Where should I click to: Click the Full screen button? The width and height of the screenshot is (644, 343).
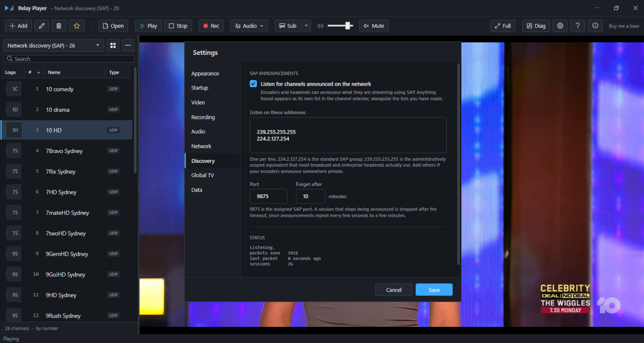tap(503, 26)
